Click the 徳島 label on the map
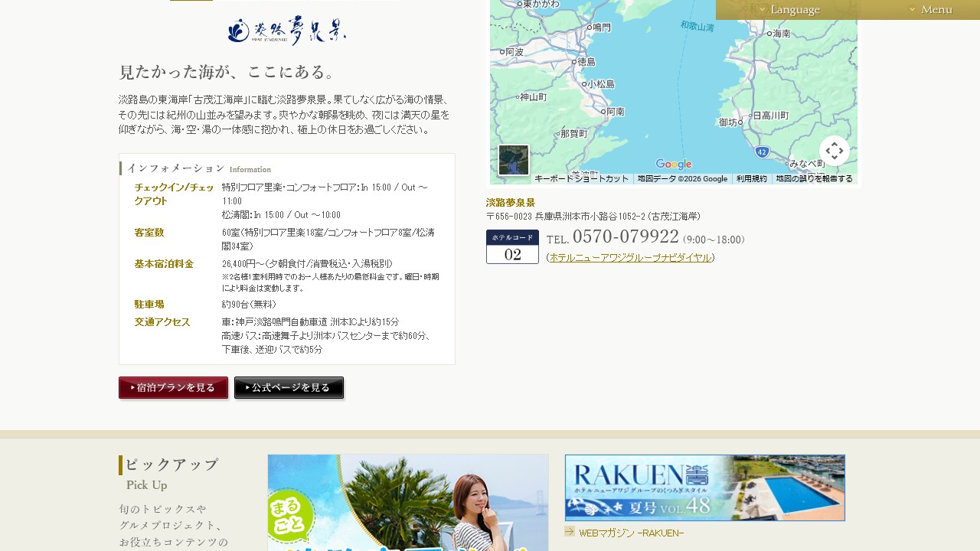This screenshot has height=551, width=980. (x=586, y=62)
